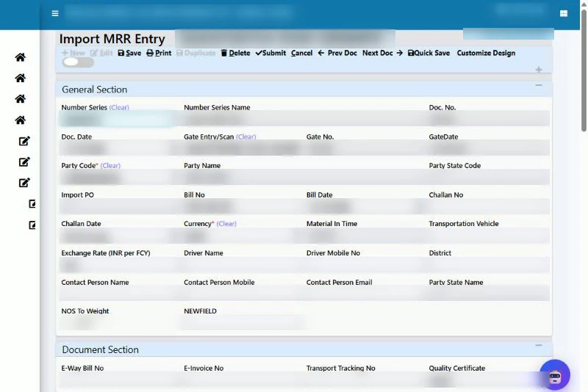Focus the Material In Time field

(365, 236)
